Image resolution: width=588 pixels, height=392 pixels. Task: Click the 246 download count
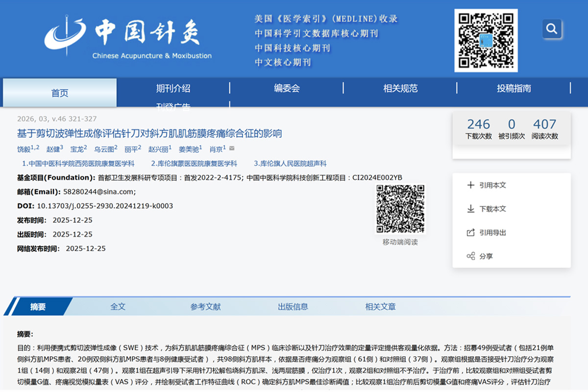(479, 124)
